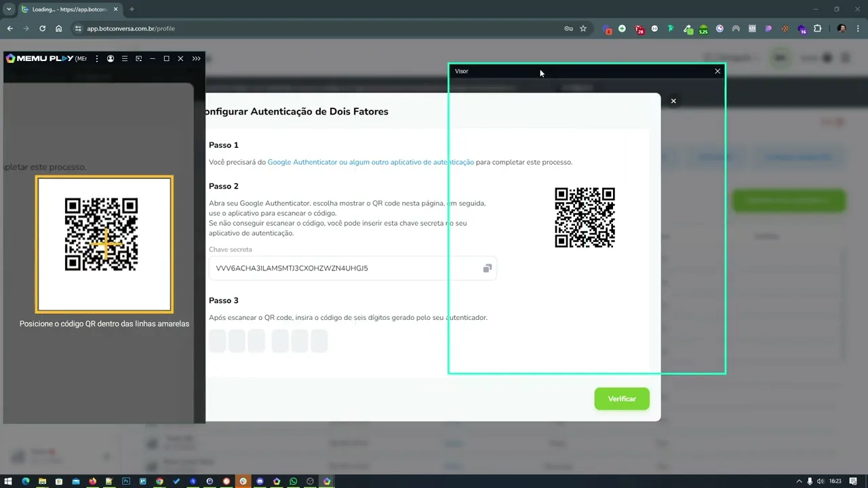
Task: Click the MEmu Play logo icon
Action: pos(10,58)
